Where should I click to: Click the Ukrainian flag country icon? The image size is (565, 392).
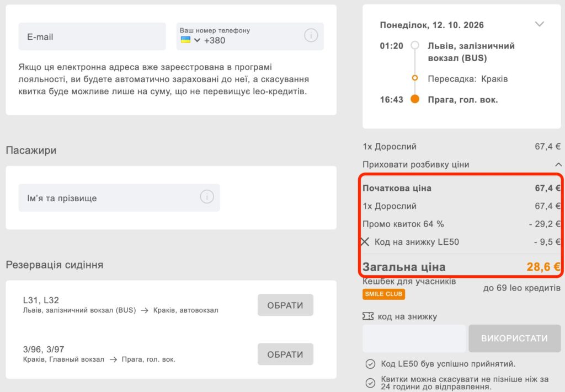(185, 40)
